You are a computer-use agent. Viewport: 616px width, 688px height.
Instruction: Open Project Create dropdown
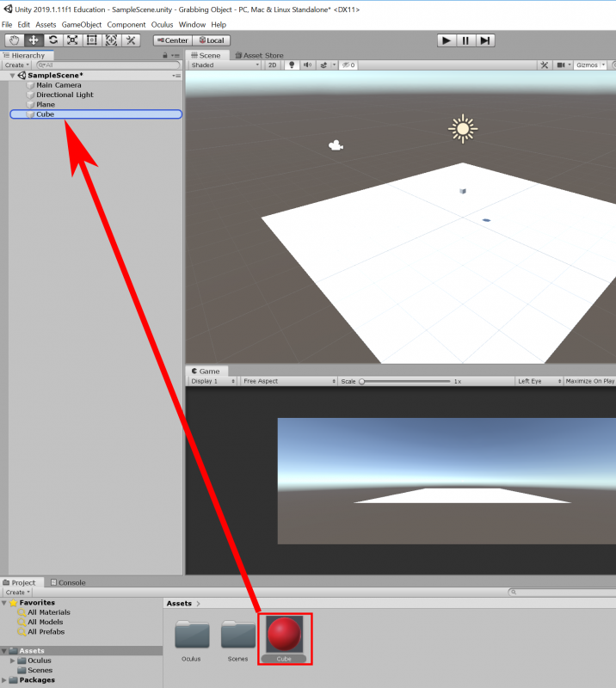coord(18,593)
